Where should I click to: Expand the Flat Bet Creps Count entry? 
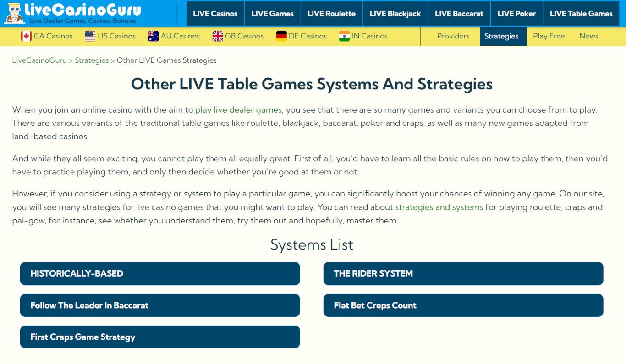pos(463,305)
